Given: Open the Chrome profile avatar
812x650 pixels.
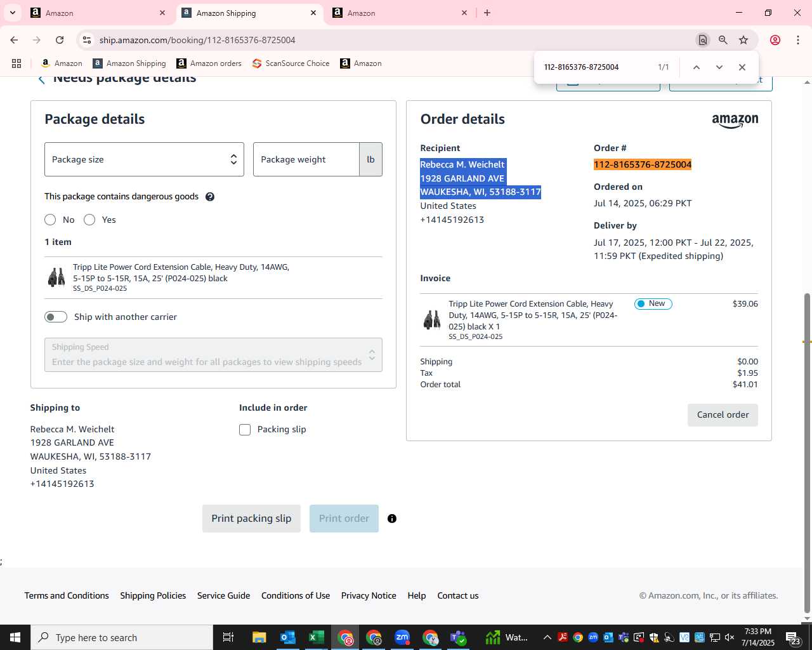Looking at the screenshot, I should pyautogui.click(x=775, y=40).
